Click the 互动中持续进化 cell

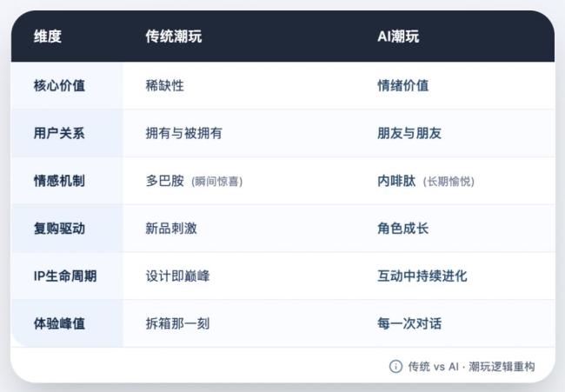[x=422, y=276]
